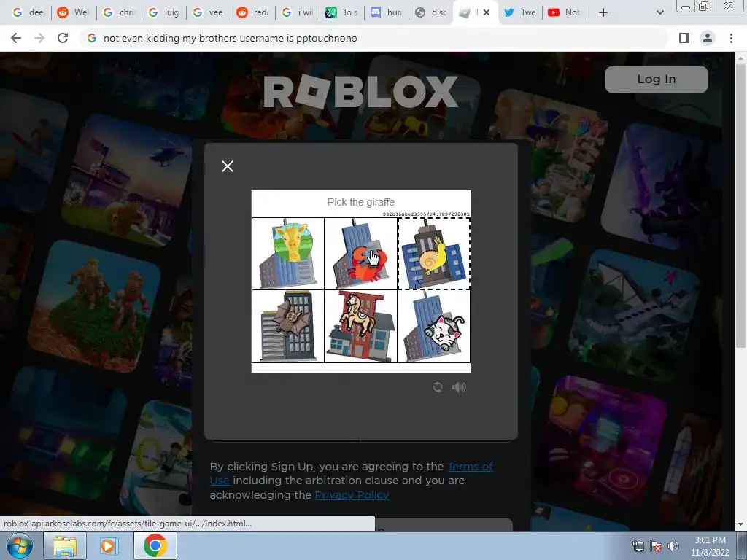Click the scrollbar down arrow

[x=740, y=524]
